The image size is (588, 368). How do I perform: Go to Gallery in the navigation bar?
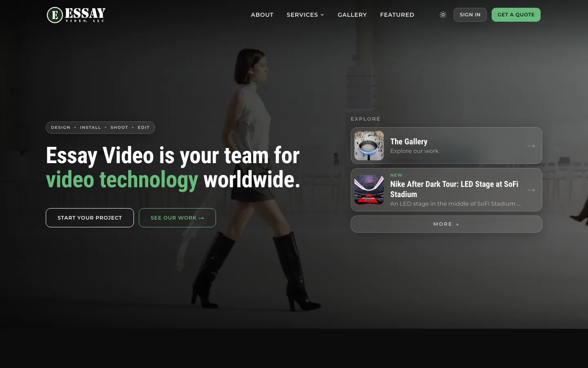(x=352, y=15)
